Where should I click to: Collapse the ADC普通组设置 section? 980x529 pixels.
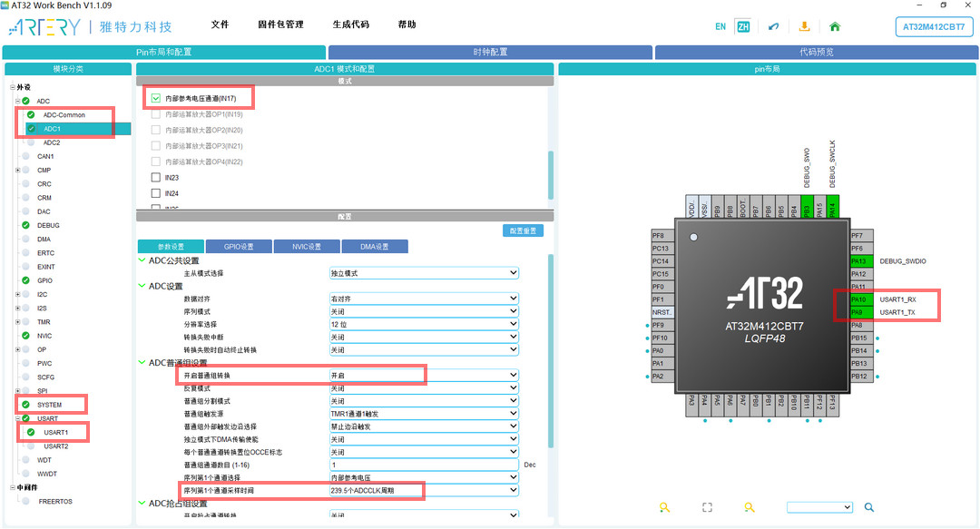point(142,362)
